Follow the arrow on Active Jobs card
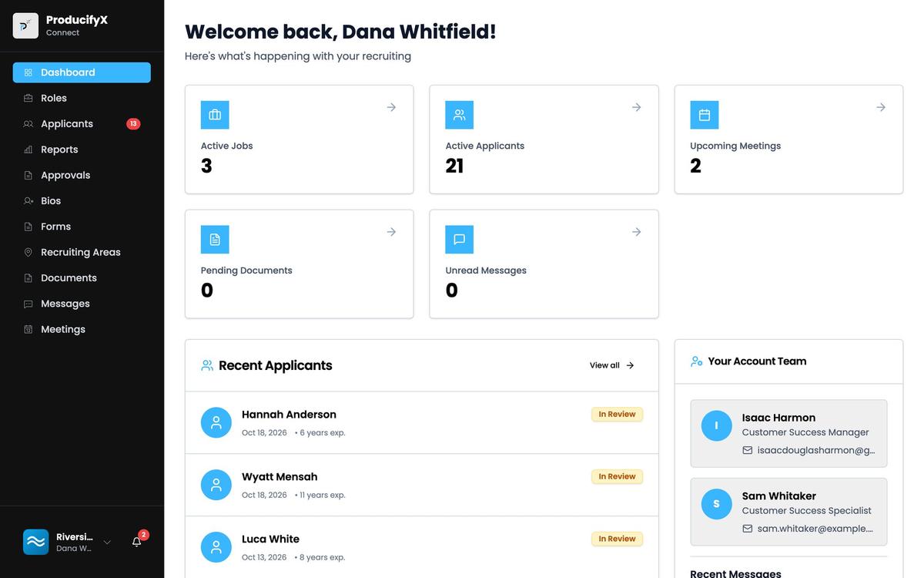Screen dimensions: 924x578 pyautogui.click(x=391, y=107)
